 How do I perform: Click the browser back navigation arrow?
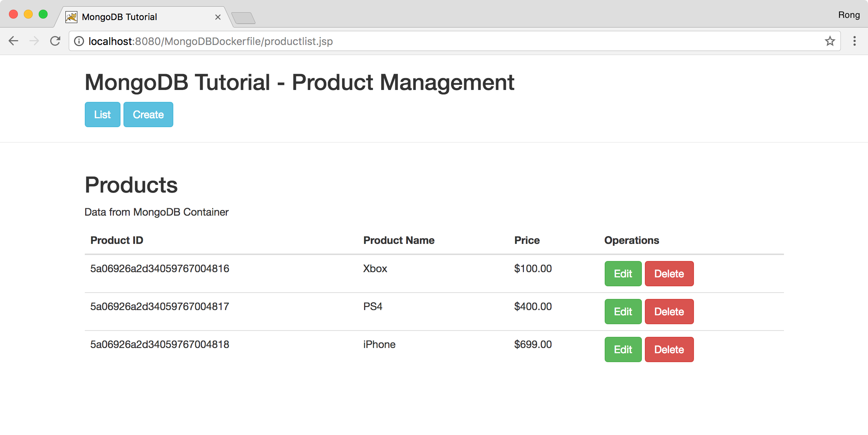[13, 41]
